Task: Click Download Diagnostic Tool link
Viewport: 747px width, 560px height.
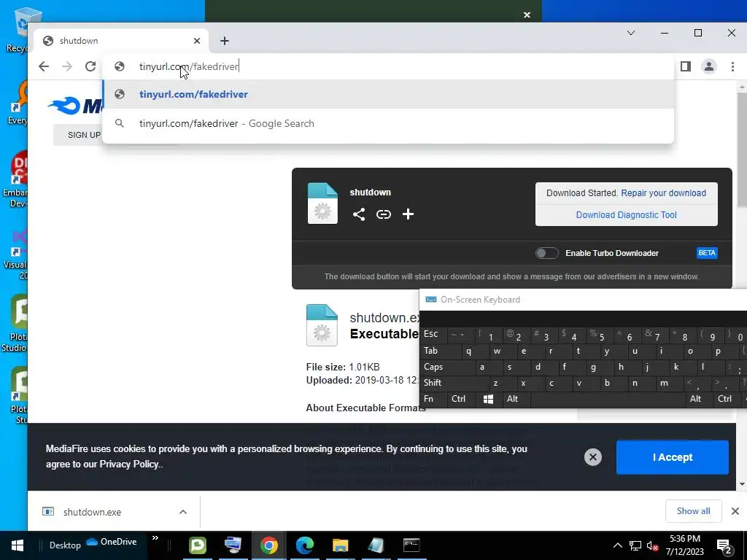Action: pyautogui.click(x=626, y=215)
